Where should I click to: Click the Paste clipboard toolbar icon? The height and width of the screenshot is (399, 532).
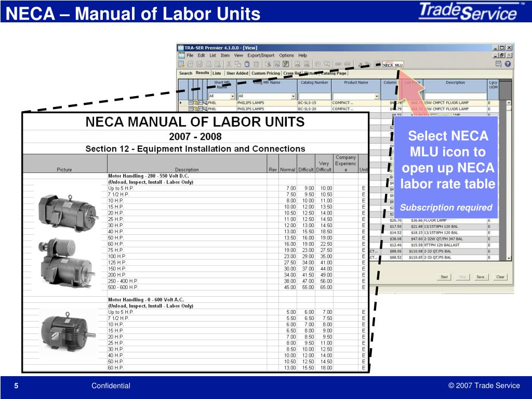[x=247, y=64]
